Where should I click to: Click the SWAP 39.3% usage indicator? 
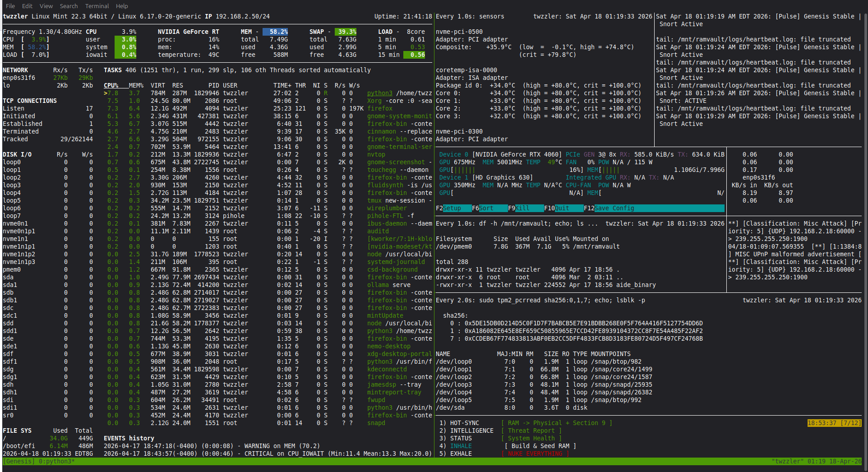346,32
